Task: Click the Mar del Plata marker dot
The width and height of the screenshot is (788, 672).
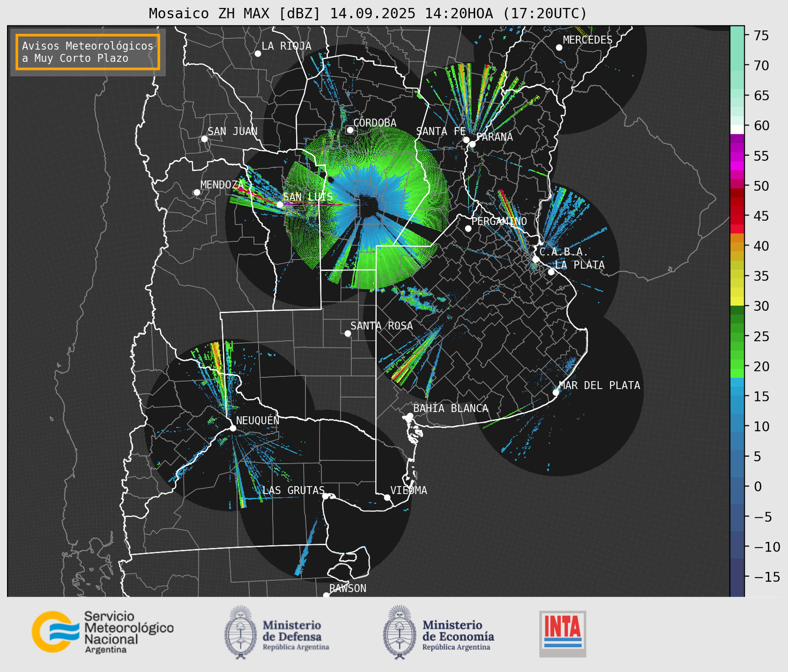Action: point(556,393)
